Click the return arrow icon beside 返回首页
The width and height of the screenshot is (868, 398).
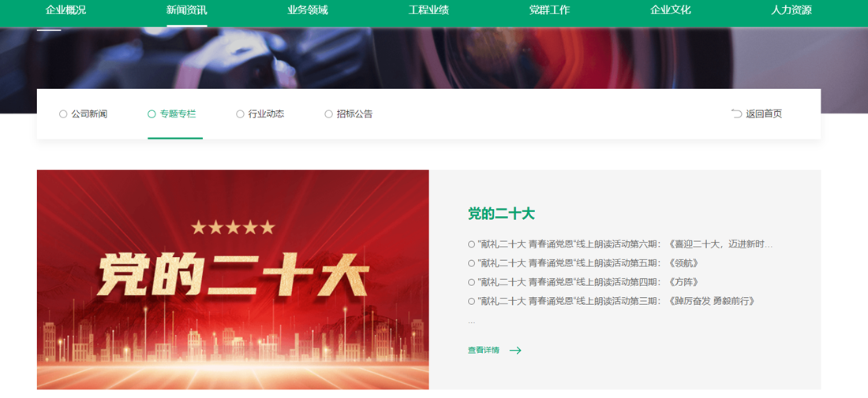pos(736,113)
